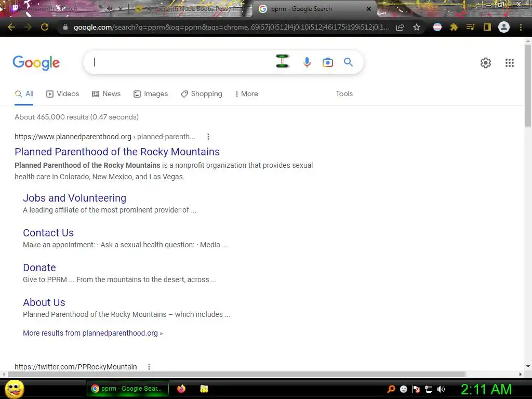Click the scroll-right arrow of horizontal scrollbar
Viewport: 532px width, 399px height.
521,374
